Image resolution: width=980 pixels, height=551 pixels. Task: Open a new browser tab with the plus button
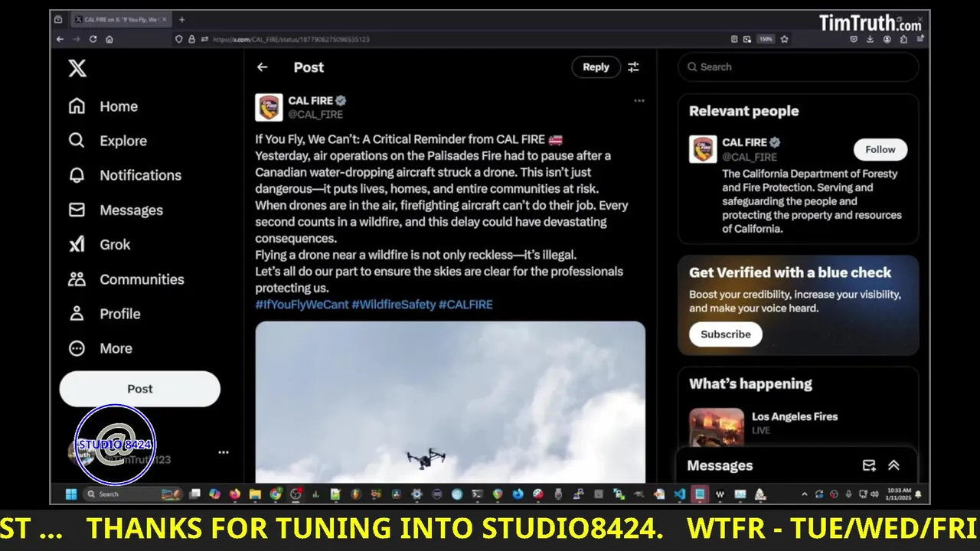click(x=181, y=19)
